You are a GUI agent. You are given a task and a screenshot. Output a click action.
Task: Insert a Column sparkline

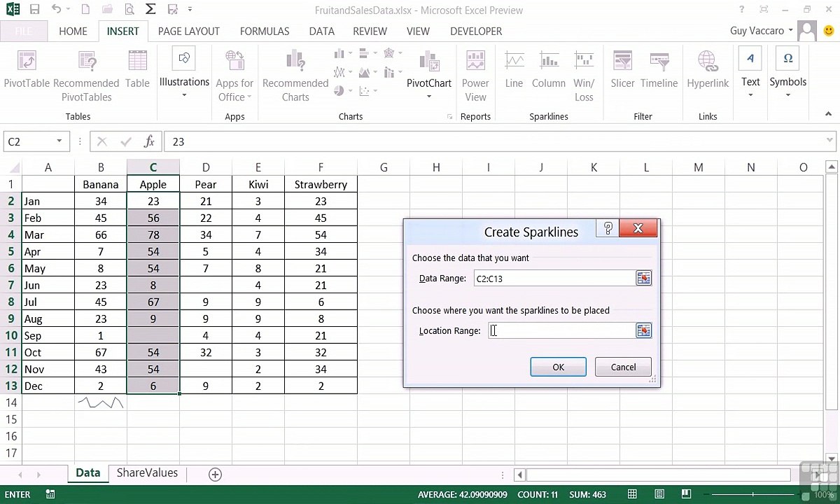(x=548, y=70)
